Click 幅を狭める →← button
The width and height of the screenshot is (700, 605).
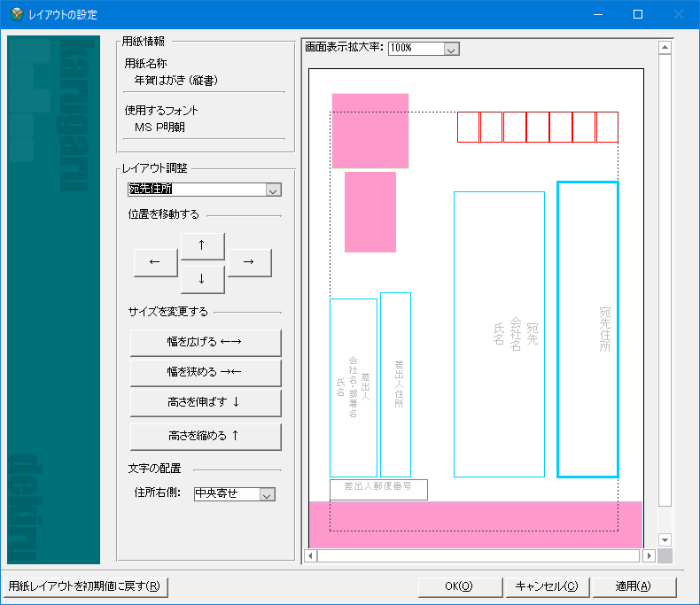click(206, 373)
